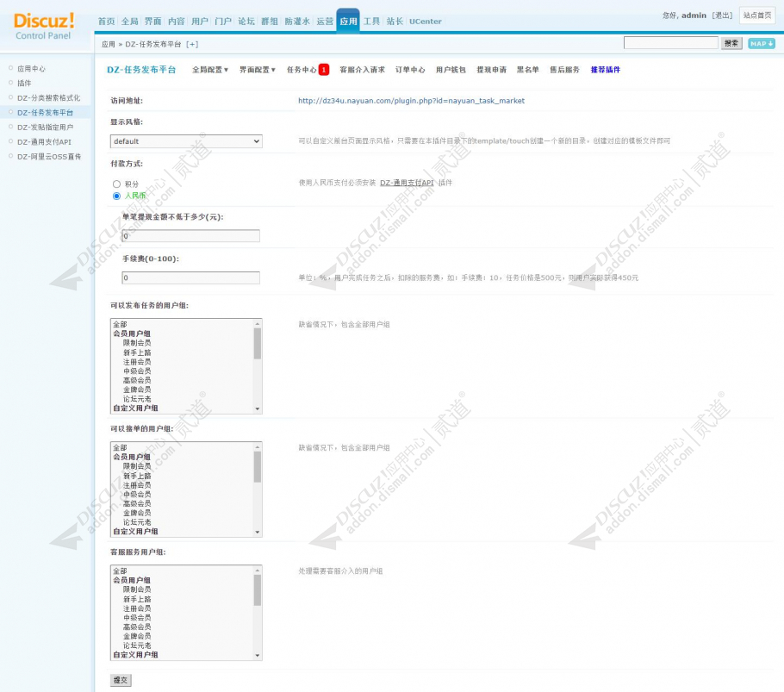Click the 站点首页 button
The image size is (784, 692).
tap(757, 16)
